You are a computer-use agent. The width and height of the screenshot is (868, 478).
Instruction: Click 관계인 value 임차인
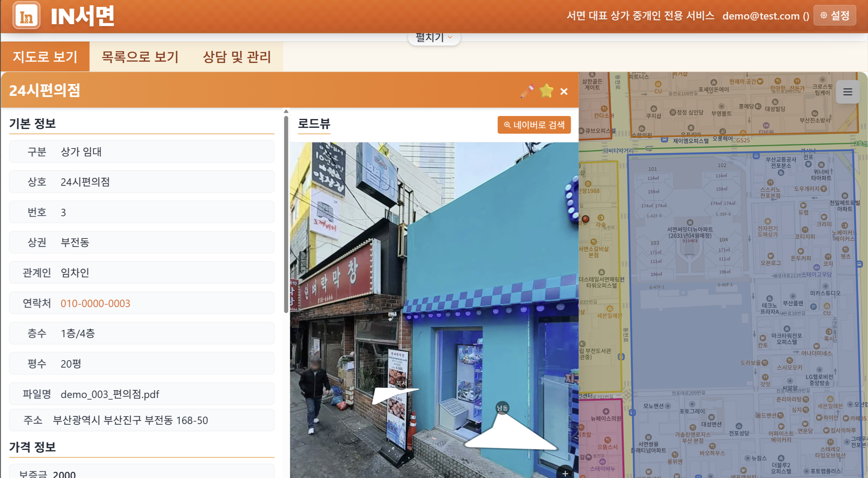click(x=75, y=273)
